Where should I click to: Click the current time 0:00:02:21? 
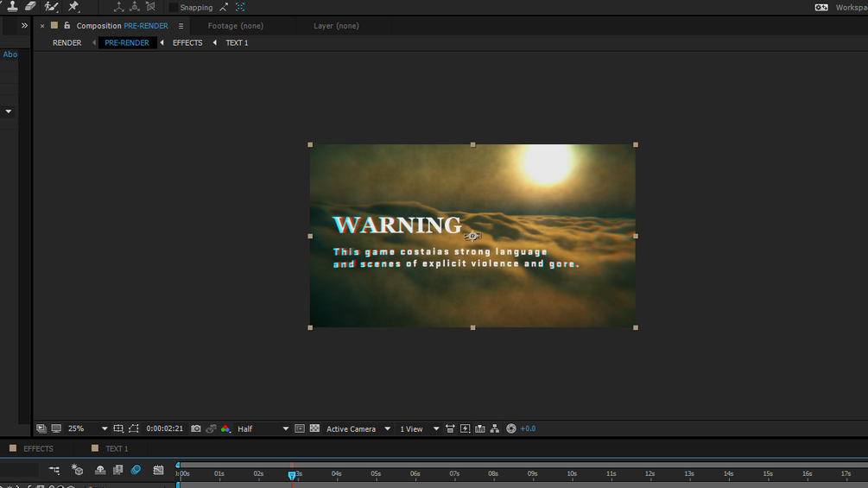click(x=164, y=428)
